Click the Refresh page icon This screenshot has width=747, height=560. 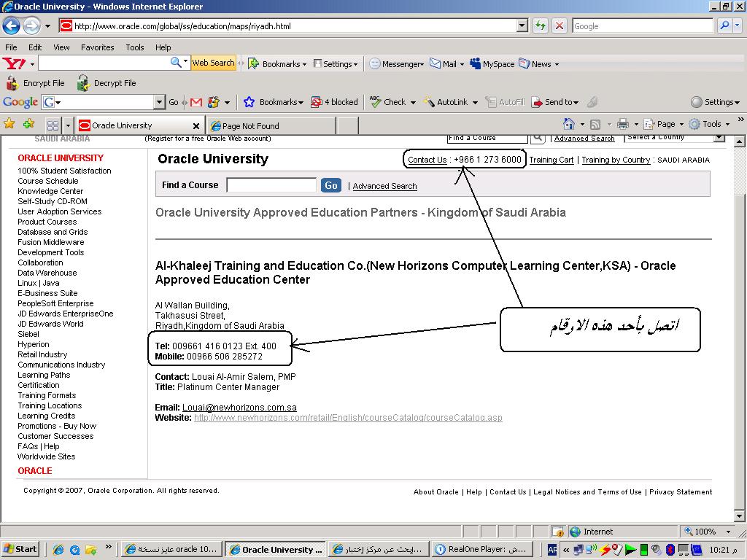pos(541,26)
